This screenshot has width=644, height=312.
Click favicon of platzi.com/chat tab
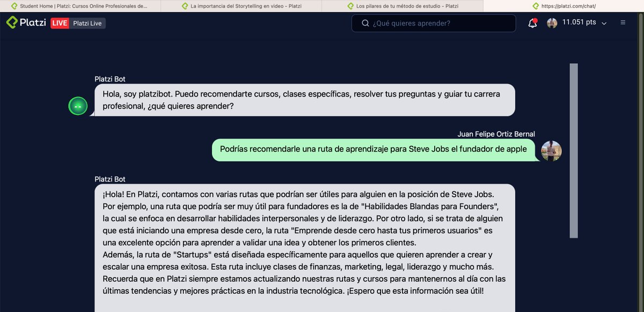(x=535, y=6)
